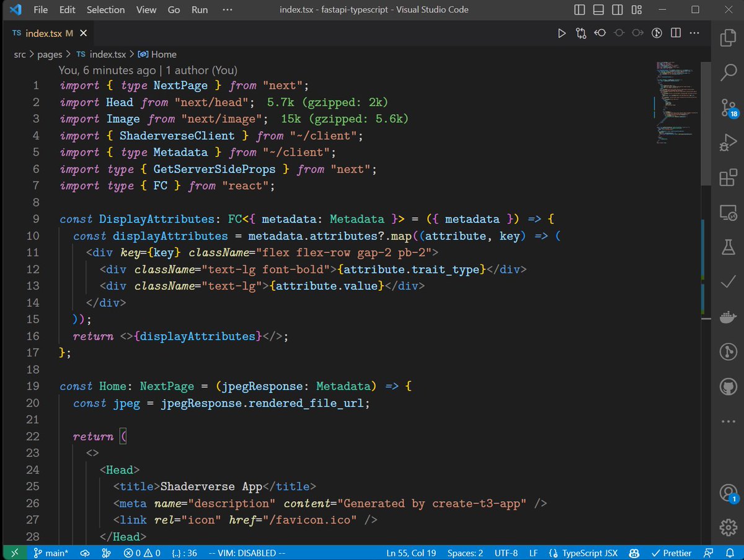This screenshot has width=744, height=560.
Task: Split the editor to the right
Action: [x=676, y=33]
